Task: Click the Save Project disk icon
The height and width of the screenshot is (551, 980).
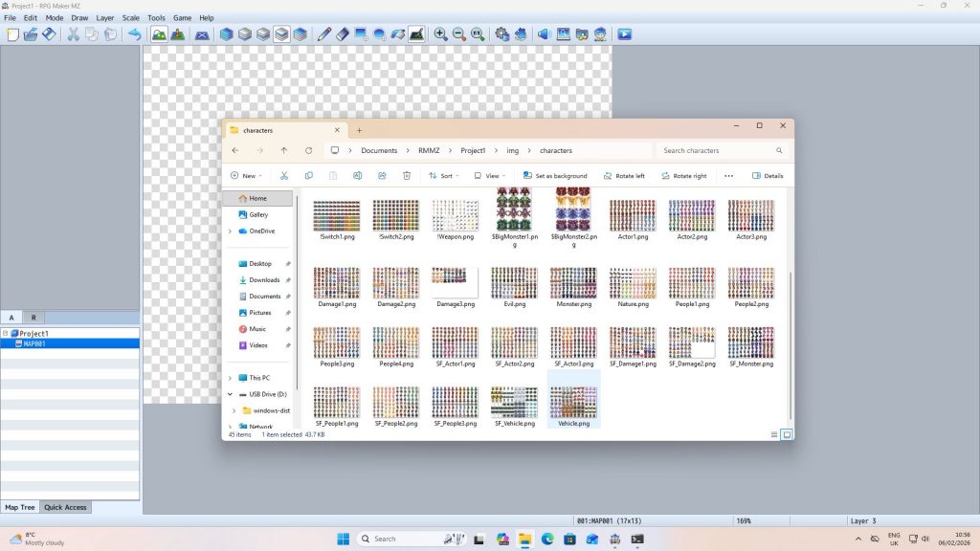Action: [x=49, y=34]
